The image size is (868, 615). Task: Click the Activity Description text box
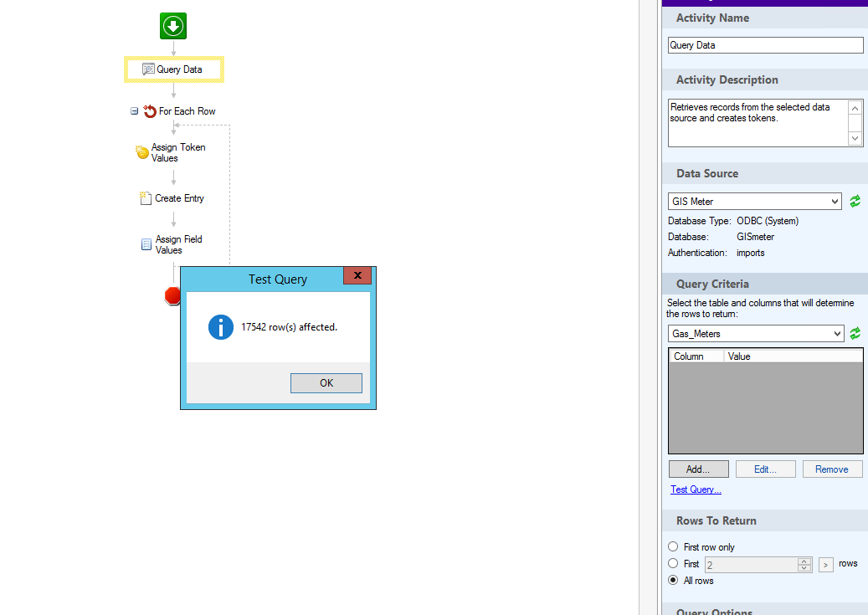pyautogui.click(x=758, y=123)
